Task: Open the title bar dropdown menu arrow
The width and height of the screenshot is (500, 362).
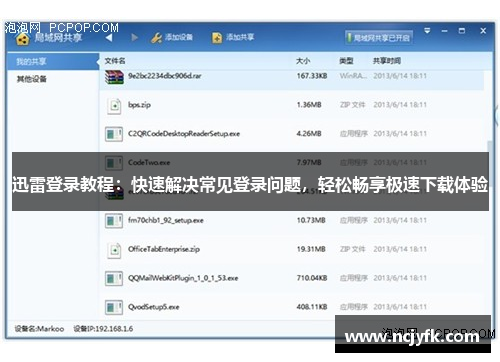Action: pos(427,31)
